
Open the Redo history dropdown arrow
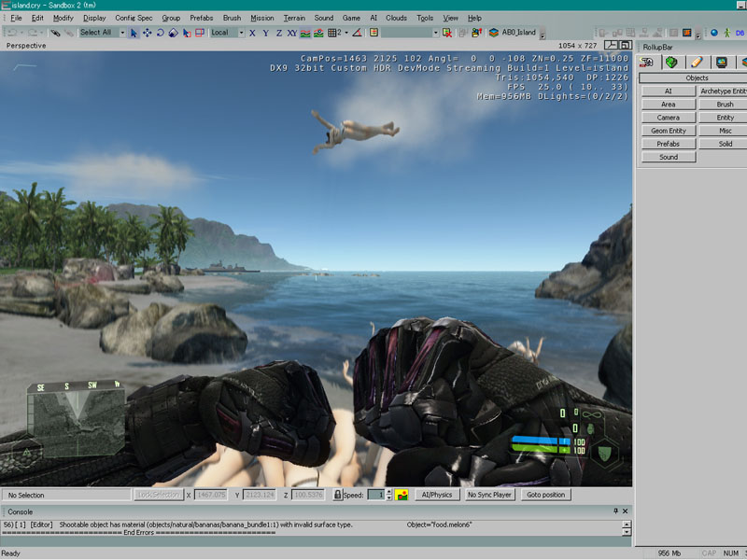pos(41,33)
